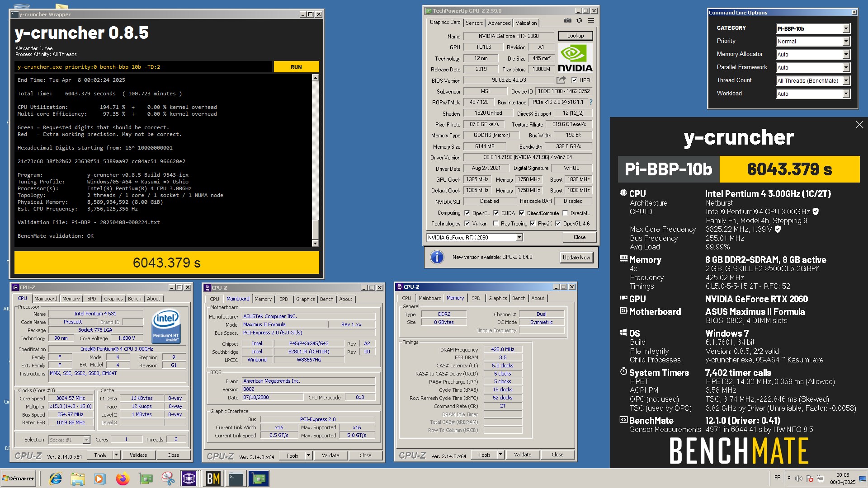The height and width of the screenshot is (488, 868).
Task: Click Validate in CPU-Z Mainboard window
Action: pos(330,455)
